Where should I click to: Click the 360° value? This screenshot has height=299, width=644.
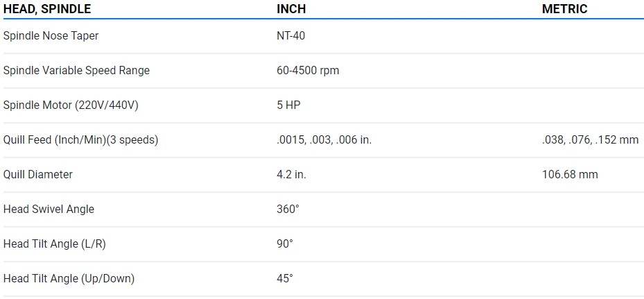(288, 209)
